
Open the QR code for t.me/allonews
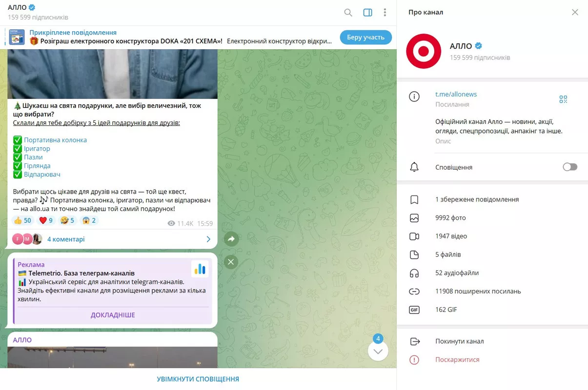[563, 99]
